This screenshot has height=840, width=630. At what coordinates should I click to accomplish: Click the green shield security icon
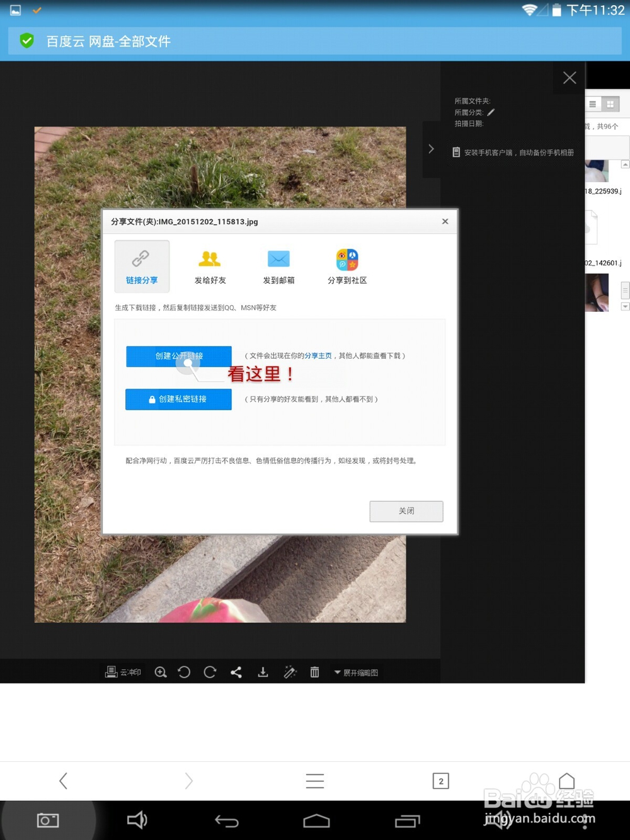tap(26, 41)
